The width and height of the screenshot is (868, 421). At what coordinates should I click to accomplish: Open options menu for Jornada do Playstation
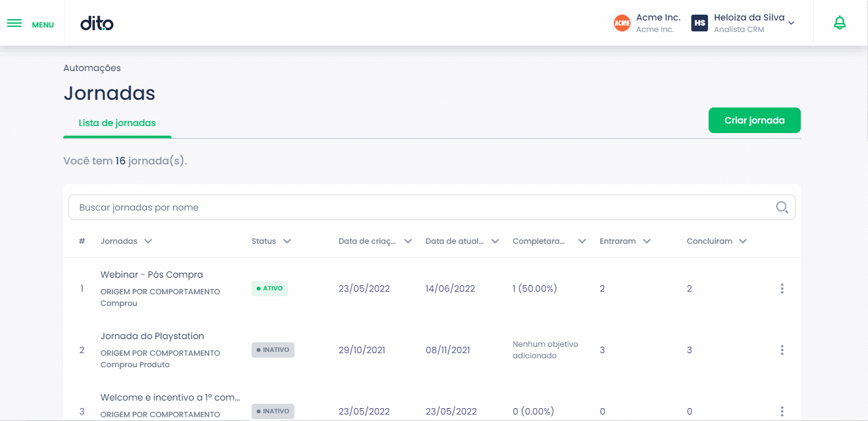782,350
